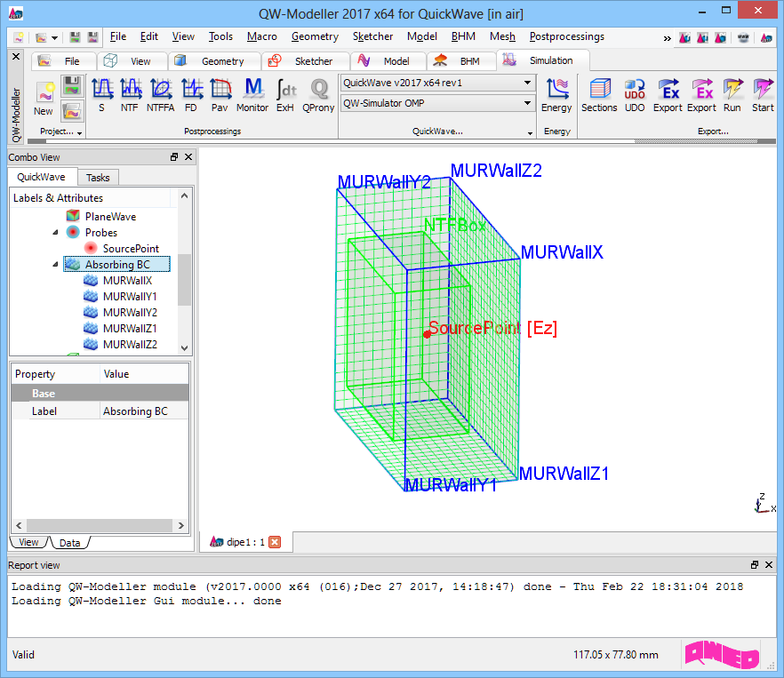Collapse the Absorbing BC tree node
This screenshot has width=784, height=678.
pyautogui.click(x=56, y=265)
